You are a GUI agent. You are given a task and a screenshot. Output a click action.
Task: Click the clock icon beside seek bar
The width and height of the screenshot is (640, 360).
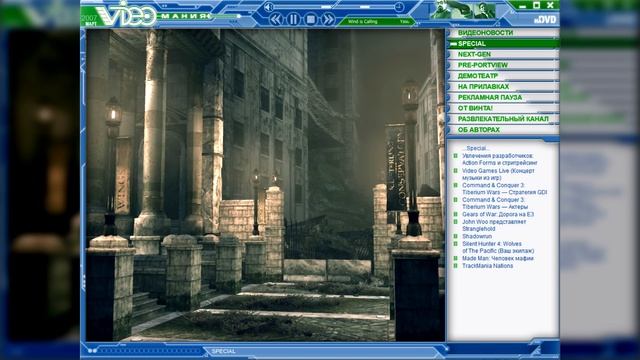[x=399, y=7]
